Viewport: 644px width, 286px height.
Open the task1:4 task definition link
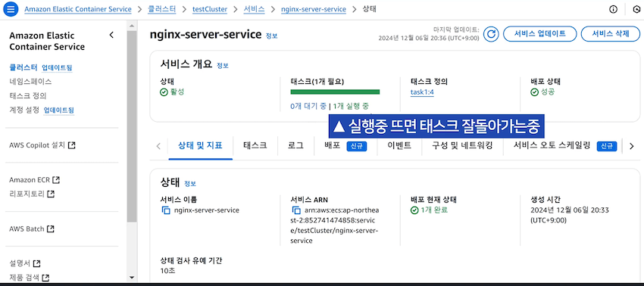pyautogui.click(x=422, y=92)
